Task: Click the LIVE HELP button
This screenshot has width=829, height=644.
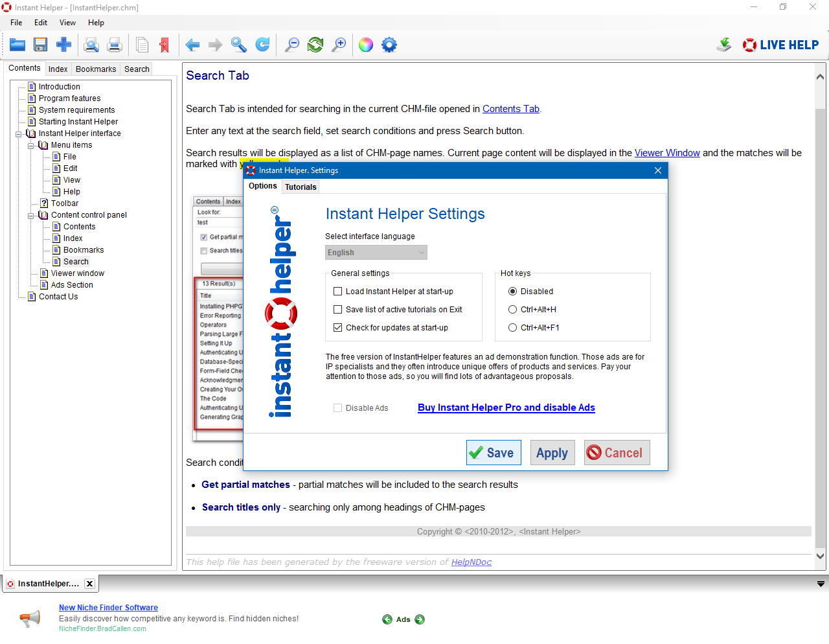Action: click(781, 45)
